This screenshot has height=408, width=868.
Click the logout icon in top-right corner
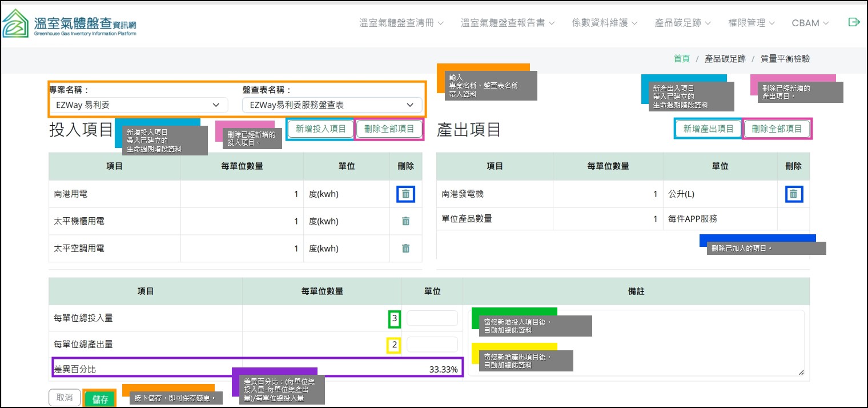(x=854, y=22)
